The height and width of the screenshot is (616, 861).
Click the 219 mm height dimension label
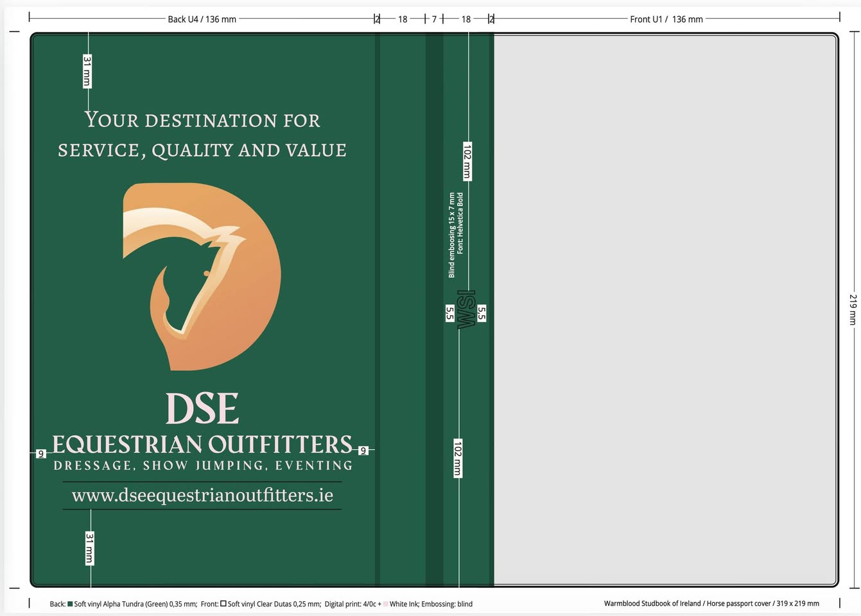853,309
